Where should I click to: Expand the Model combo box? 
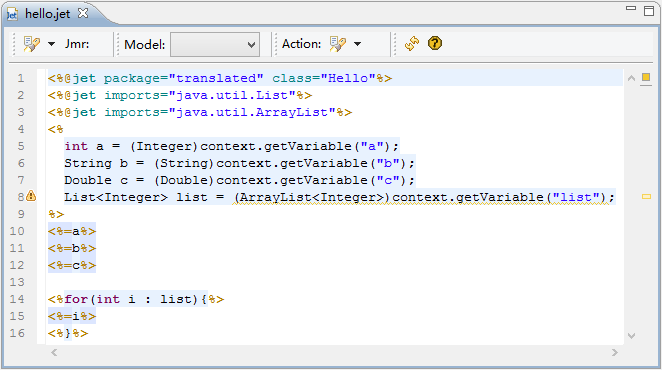[x=215, y=44]
